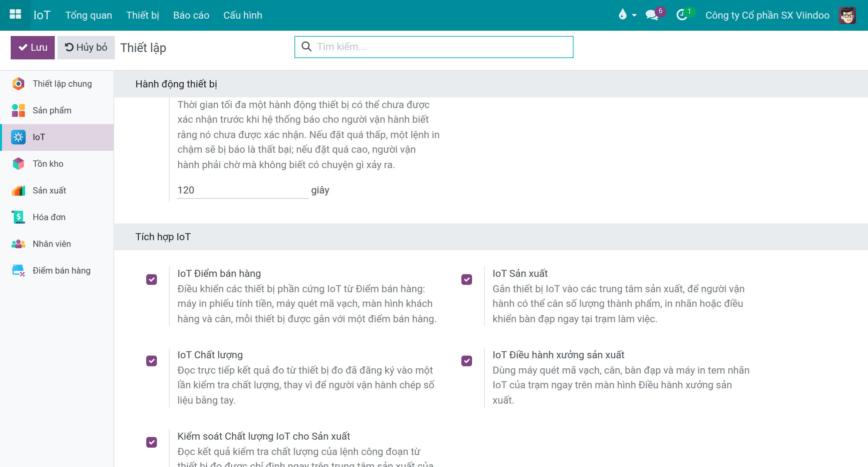
Task: Click the Thiết lập breadcrumb title
Action: pyautogui.click(x=143, y=48)
